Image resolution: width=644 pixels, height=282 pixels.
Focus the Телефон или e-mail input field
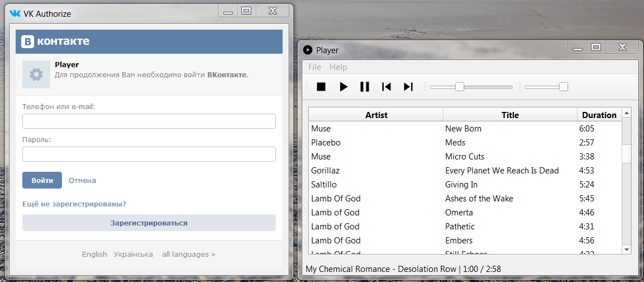[149, 121]
